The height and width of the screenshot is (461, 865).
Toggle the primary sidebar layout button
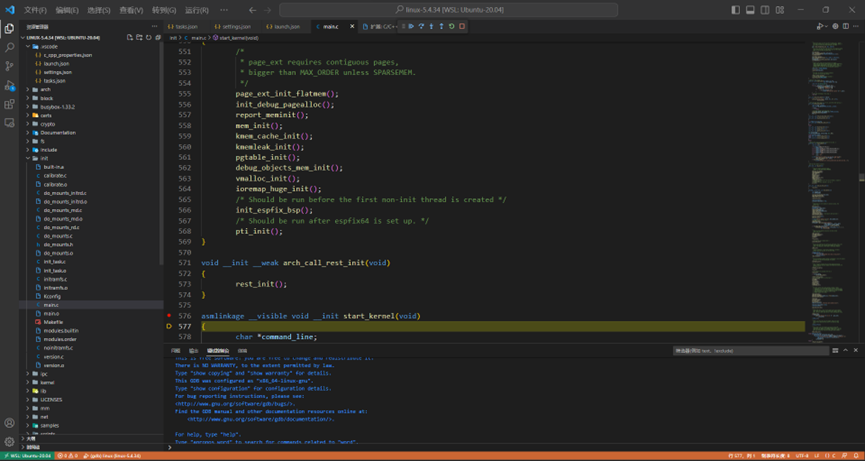click(735, 10)
